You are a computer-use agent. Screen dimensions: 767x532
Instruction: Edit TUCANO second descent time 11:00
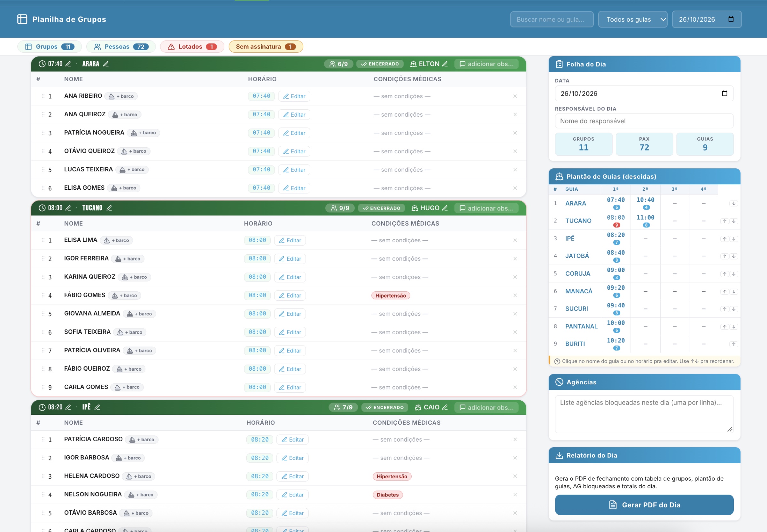[645, 217]
